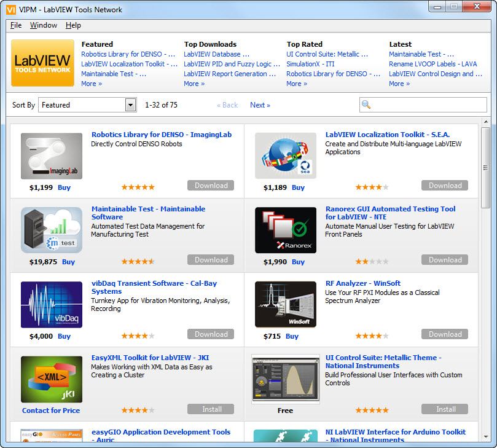Expand More under Top Downloads
This screenshot has height=448, width=497.
[194, 84]
